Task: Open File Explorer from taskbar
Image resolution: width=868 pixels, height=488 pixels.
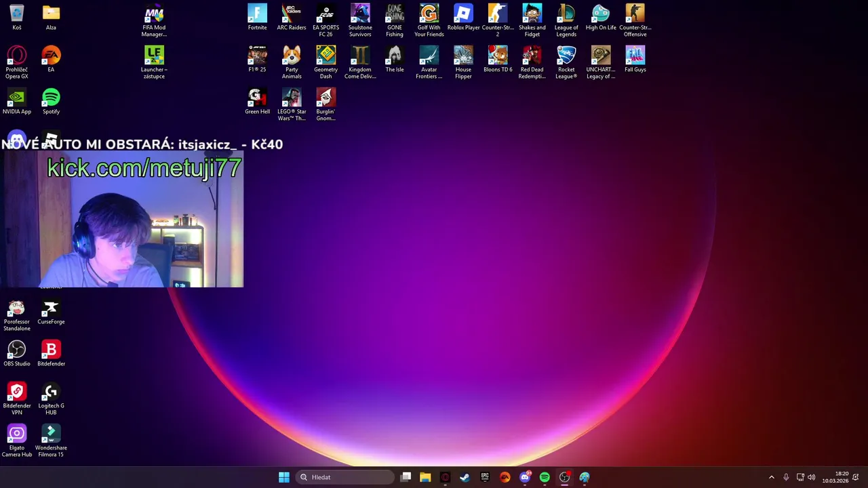Action: [x=425, y=477]
